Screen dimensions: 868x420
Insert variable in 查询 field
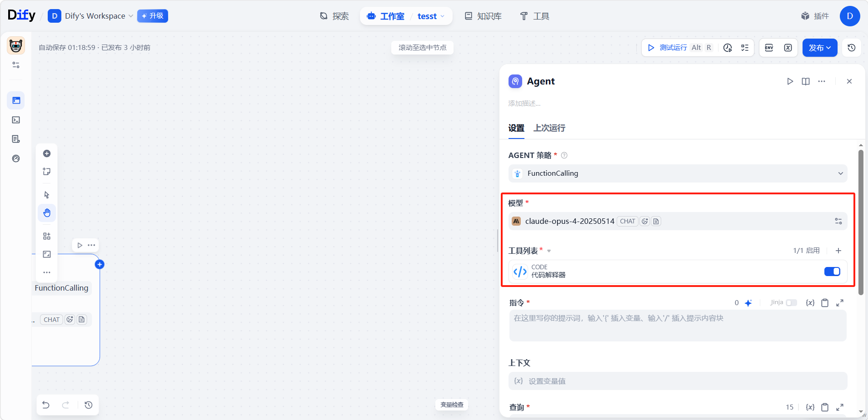pos(810,407)
